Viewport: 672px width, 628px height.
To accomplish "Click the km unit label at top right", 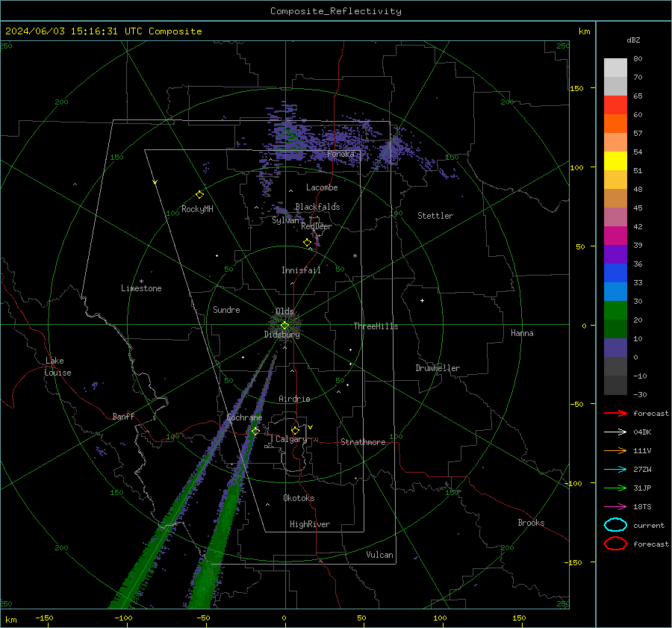I will tap(584, 31).
